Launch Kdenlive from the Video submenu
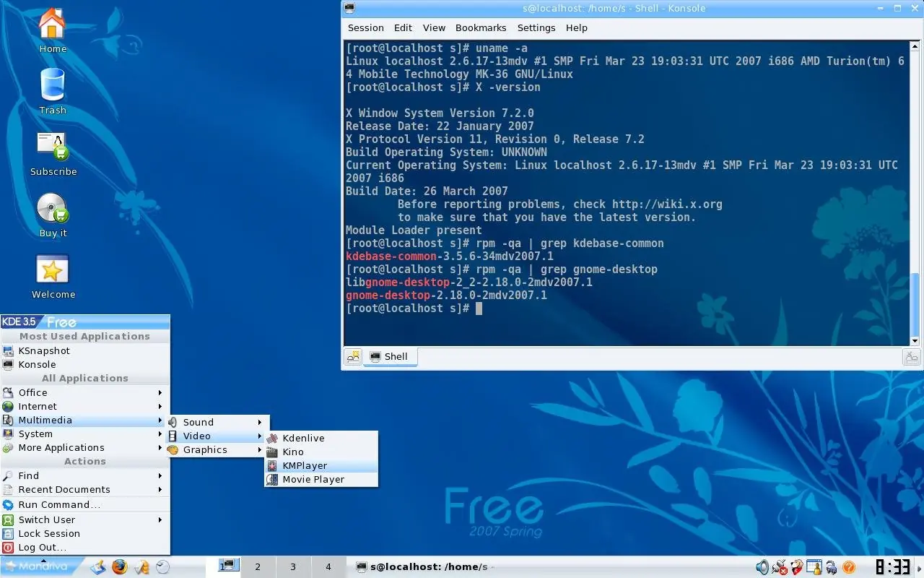The image size is (924, 578). [321, 438]
